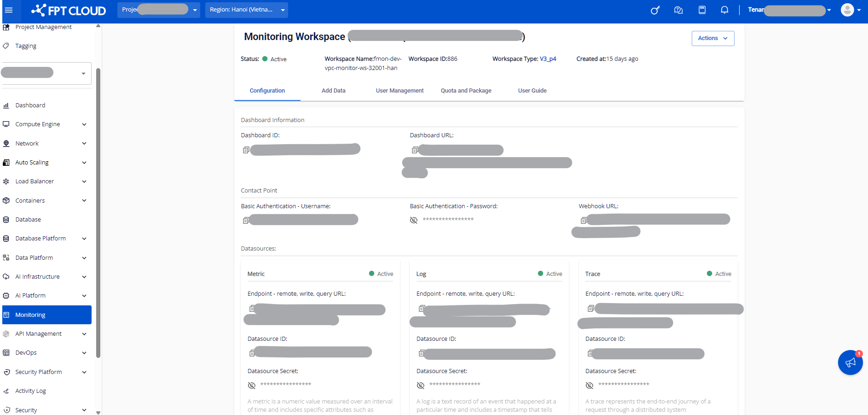Click the hamburger menu icon
868x415 pixels.
[9, 10]
